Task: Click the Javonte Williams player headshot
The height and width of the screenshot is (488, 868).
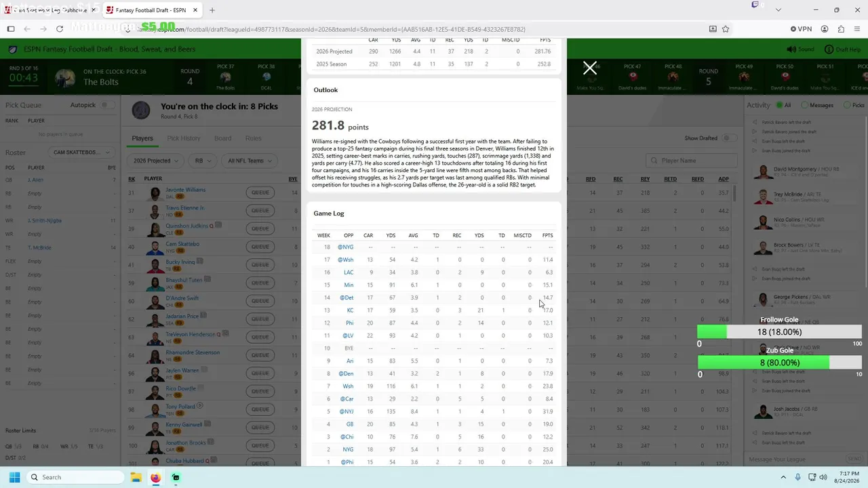Action: tap(156, 193)
